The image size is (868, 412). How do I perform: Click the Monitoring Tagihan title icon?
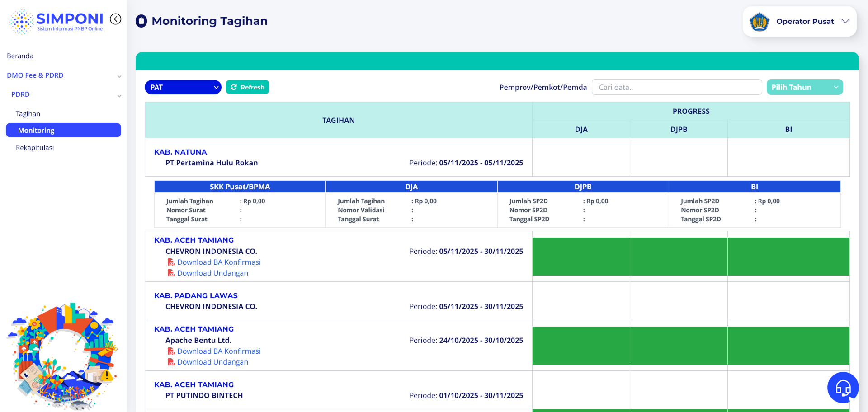(142, 21)
